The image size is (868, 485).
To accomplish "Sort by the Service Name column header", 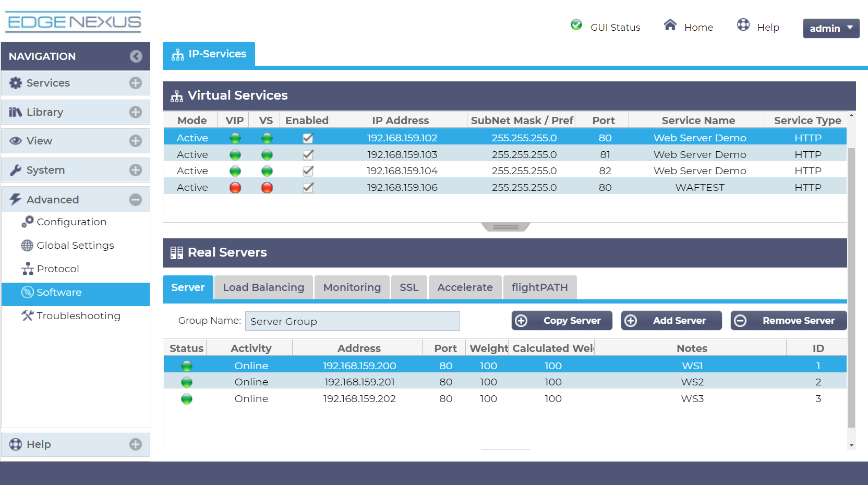I will (x=698, y=120).
